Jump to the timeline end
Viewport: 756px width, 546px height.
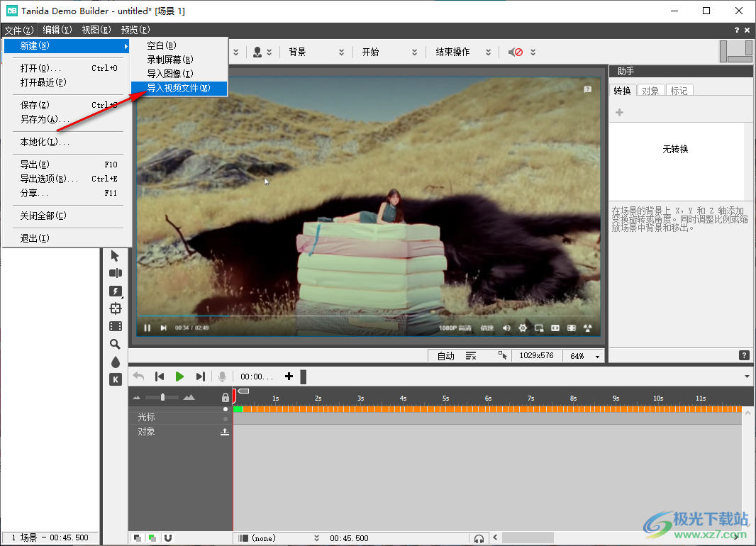point(200,377)
